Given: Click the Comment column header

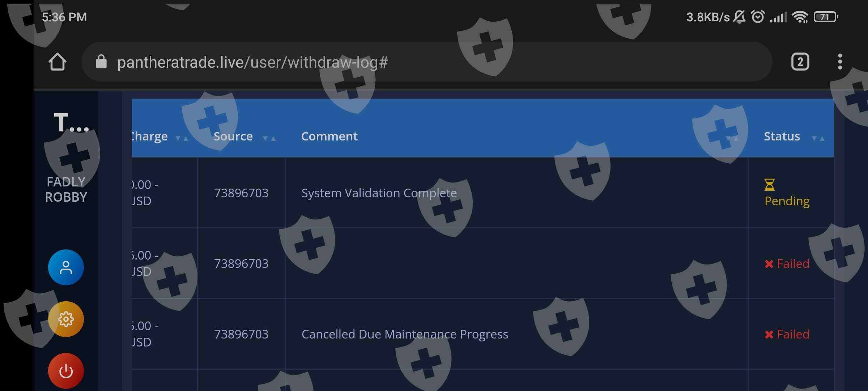Looking at the screenshot, I should (329, 136).
